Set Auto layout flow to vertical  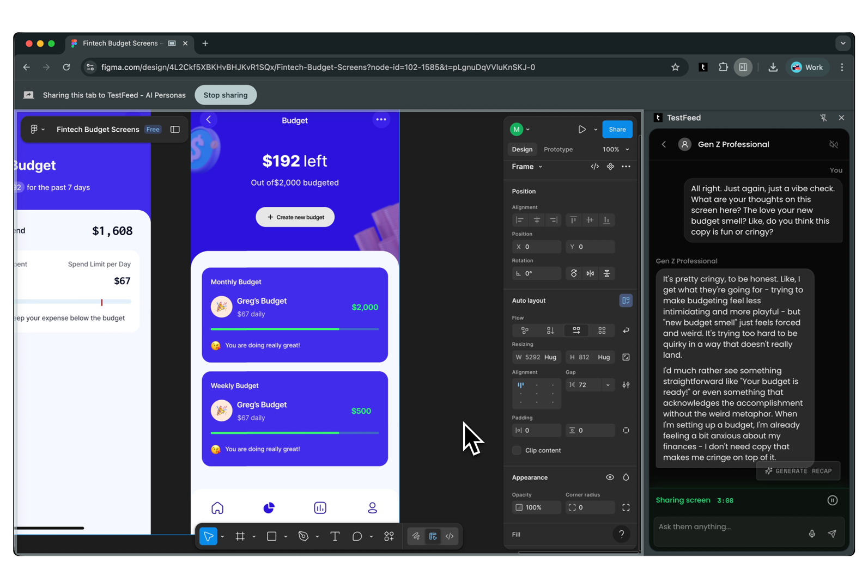point(550,330)
